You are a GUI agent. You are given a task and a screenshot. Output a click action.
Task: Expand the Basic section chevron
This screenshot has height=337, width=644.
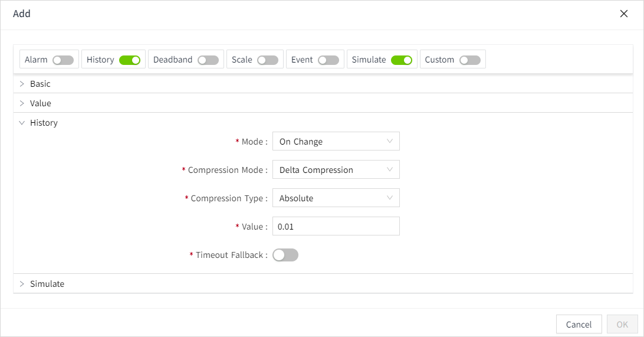point(22,84)
